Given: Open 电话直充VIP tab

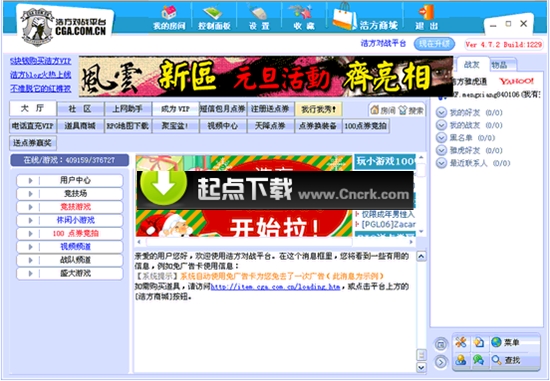Looking at the screenshot, I should (x=33, y=126).
